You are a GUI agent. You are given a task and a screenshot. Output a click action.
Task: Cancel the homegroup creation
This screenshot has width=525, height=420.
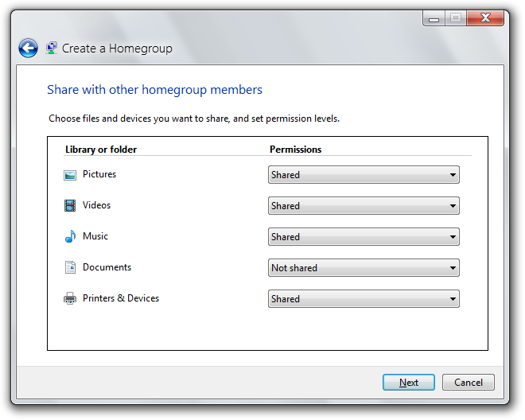469,383
